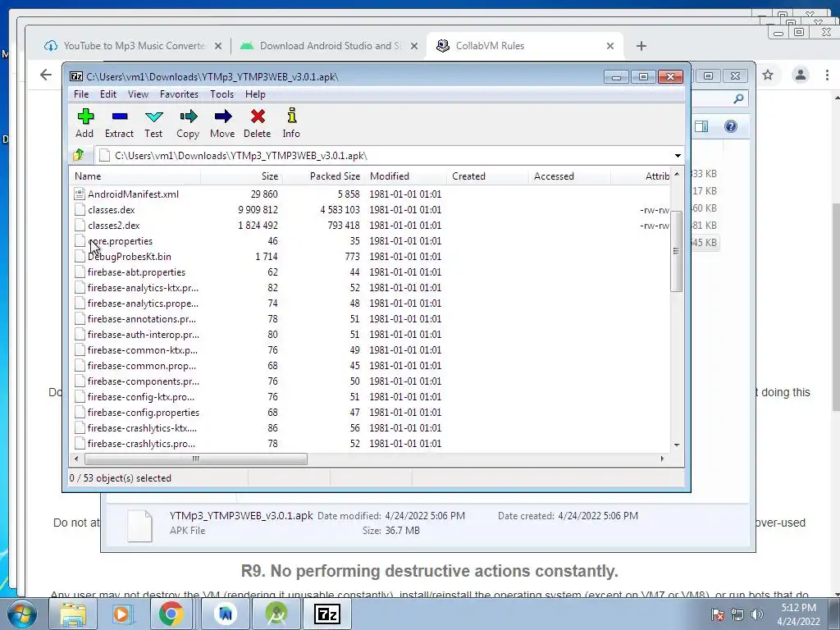Select firebase-components file row

tap(370, 381)
